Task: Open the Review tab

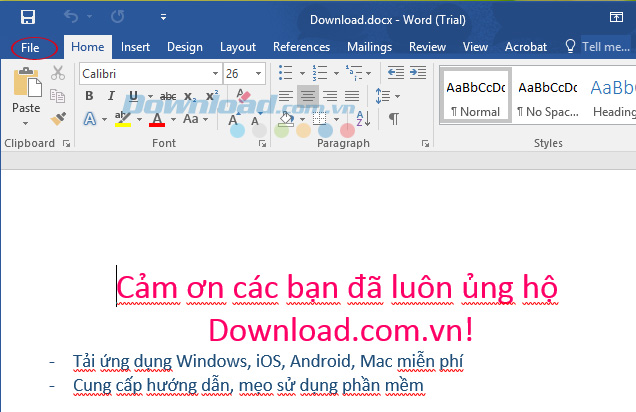Action: [x=427, y=47]
